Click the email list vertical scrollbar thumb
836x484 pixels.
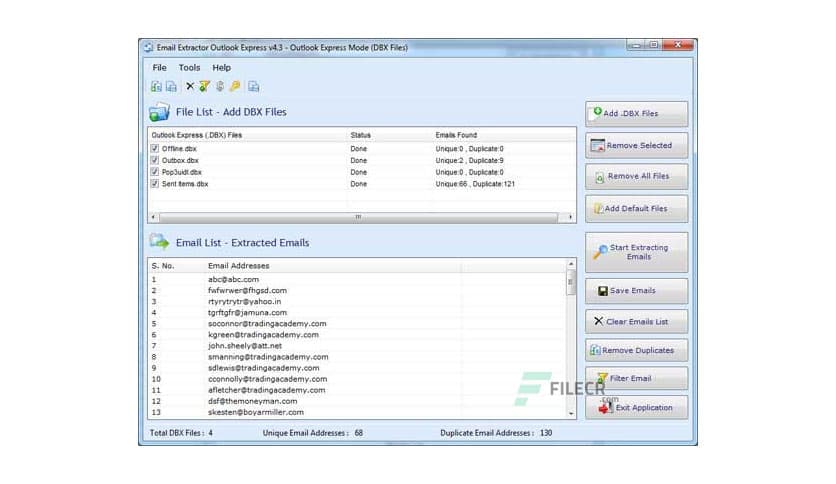point(570,282)
